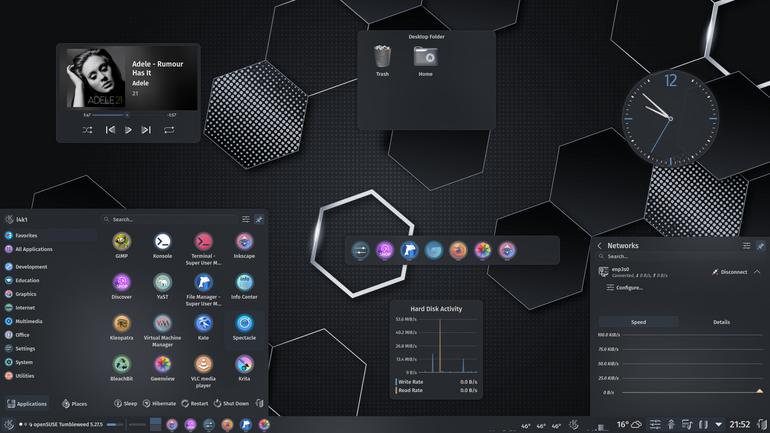Switch to Details tab in Networks

(x=721, y=322)
